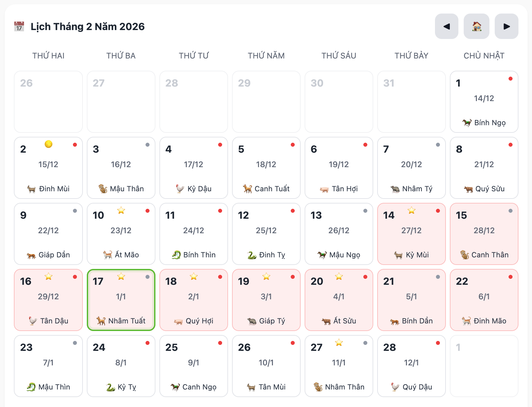Click the star icon on day 10

tap(121, 210)
